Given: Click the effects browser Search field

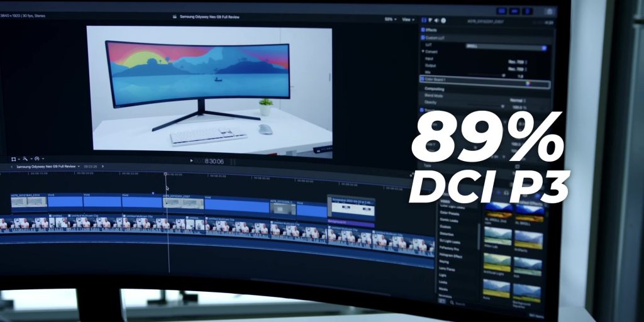Looking at the screenshot, I should [x=460, y=304].
